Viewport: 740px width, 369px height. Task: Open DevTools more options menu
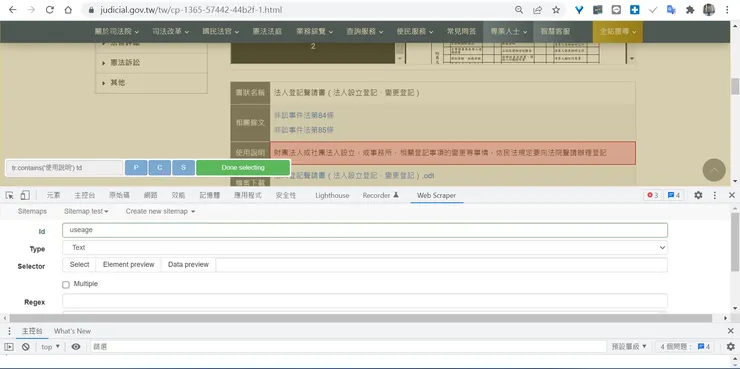tap(715, 195)
